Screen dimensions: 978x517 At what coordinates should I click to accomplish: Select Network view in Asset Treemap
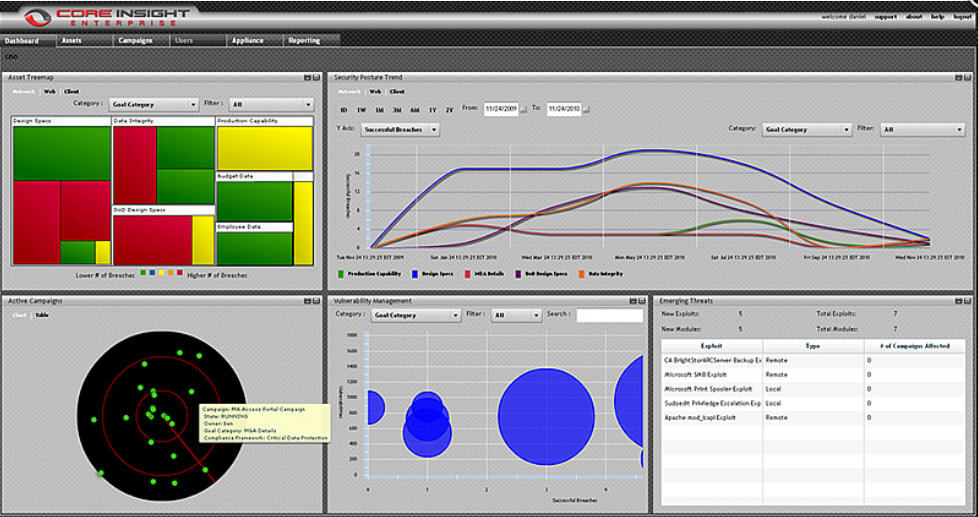tap(25, 91)
